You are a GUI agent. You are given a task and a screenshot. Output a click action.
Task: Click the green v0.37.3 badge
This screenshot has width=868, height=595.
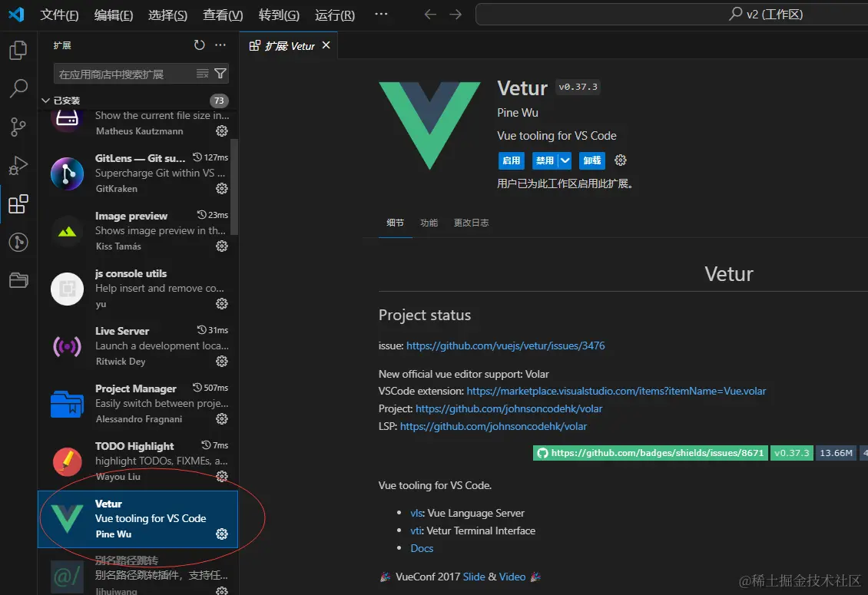coord(792,453)
